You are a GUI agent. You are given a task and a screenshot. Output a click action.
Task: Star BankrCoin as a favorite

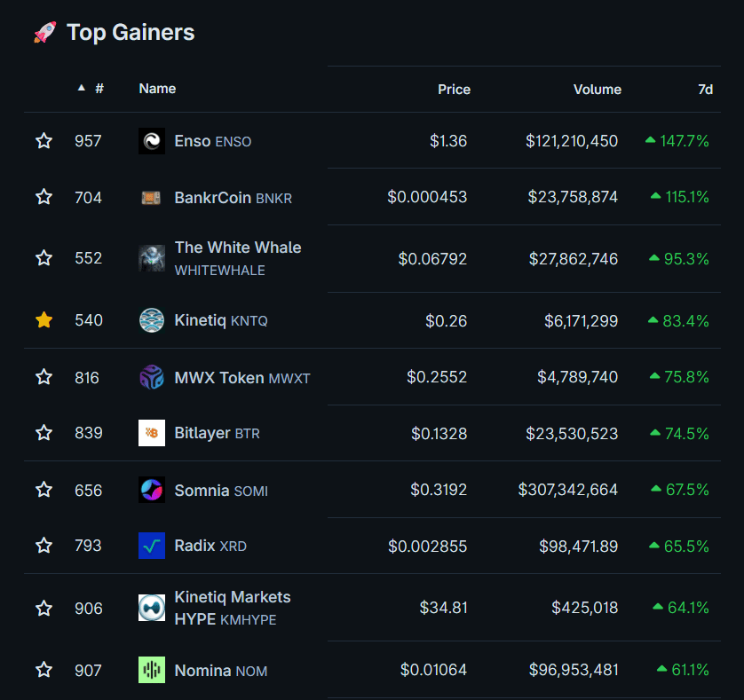click(44, 197)
